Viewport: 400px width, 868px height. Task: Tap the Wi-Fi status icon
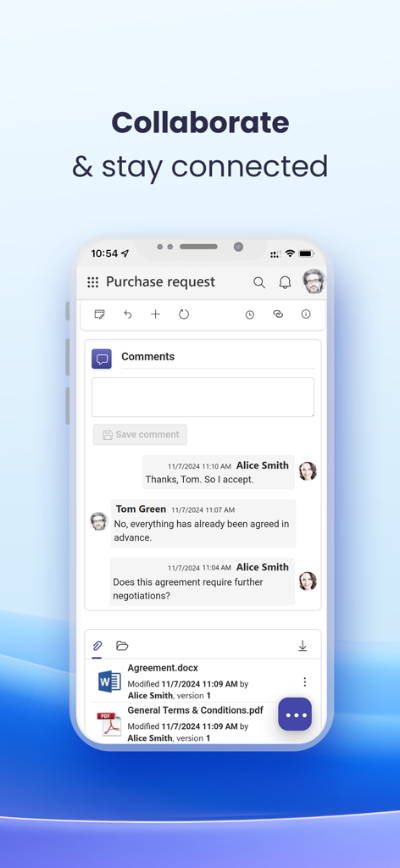pyautogui.click(x=290, y=253)
